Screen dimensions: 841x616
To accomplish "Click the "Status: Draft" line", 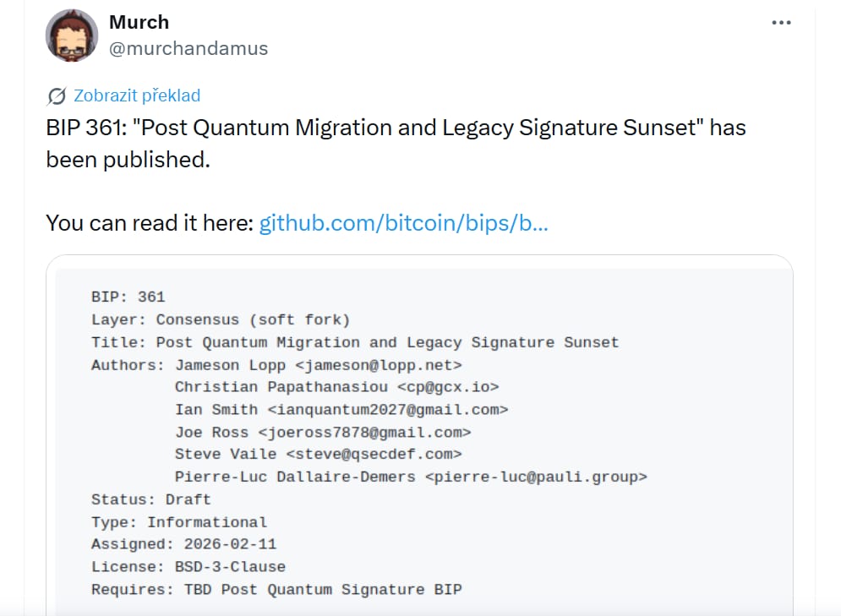I will click(x=150, y=499).
